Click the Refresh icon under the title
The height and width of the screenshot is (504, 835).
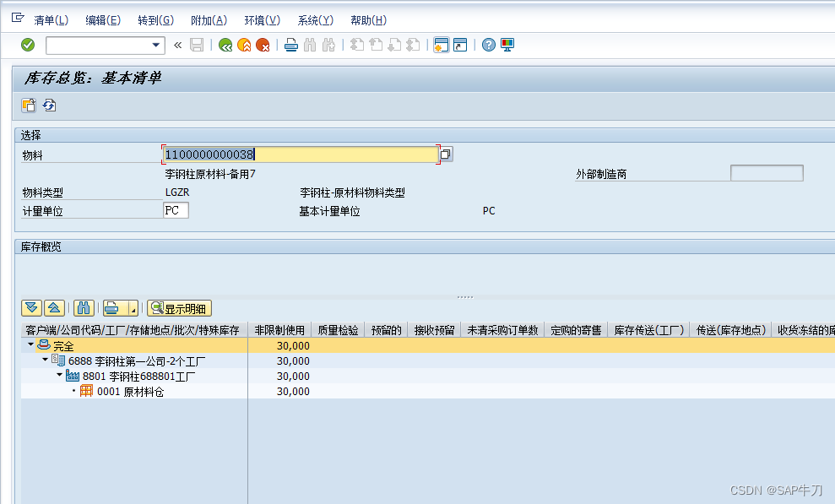[x=50, y=106]
